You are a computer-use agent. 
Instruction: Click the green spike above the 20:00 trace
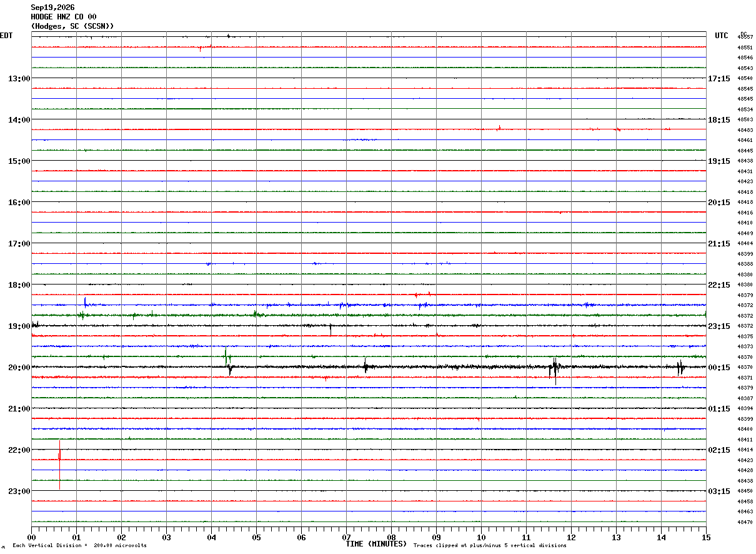[226, 356]
